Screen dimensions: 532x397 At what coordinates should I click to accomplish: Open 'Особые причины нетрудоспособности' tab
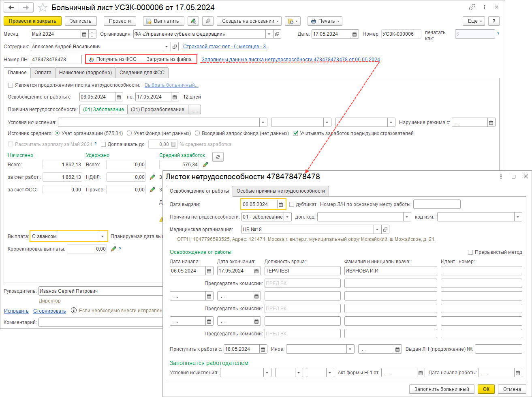[x=281, y=191]
